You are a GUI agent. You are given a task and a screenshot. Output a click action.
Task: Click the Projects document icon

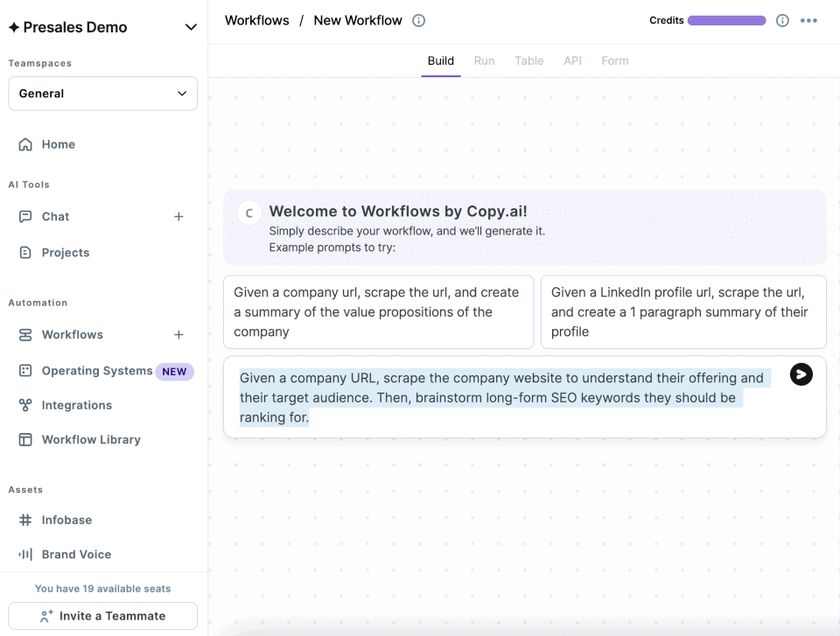tap(25, 252)
